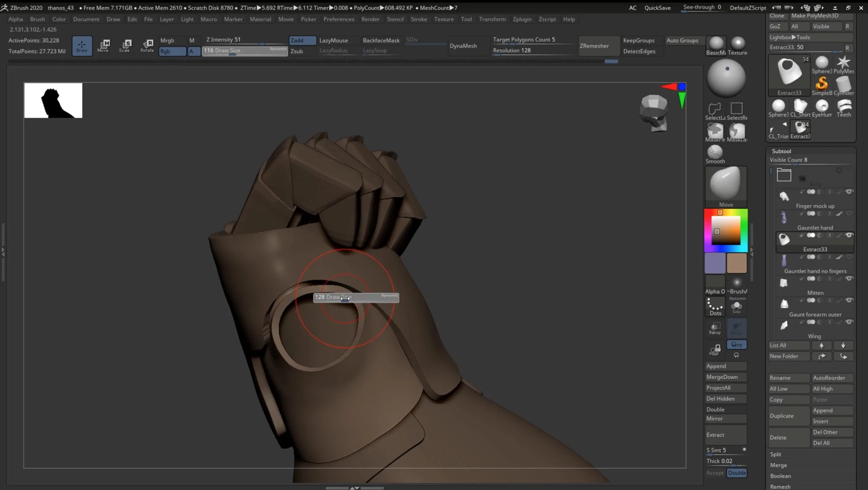Expand the Split section

click(775, 454)
